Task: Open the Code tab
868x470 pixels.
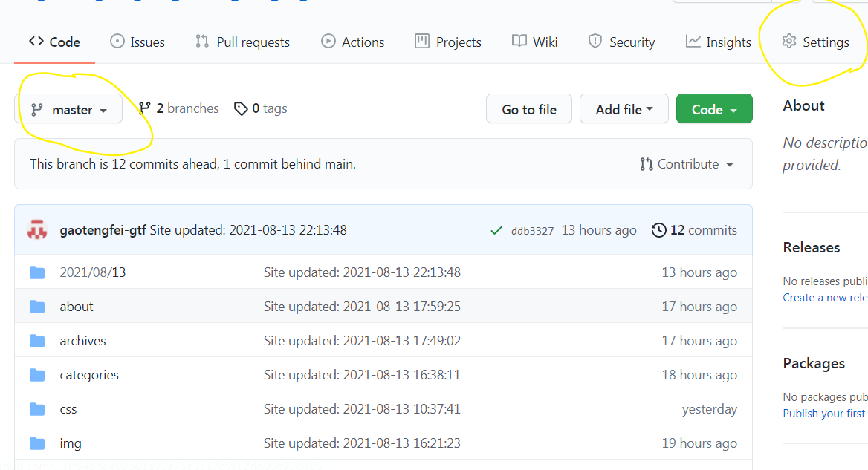Action: [x=55, y=42]
